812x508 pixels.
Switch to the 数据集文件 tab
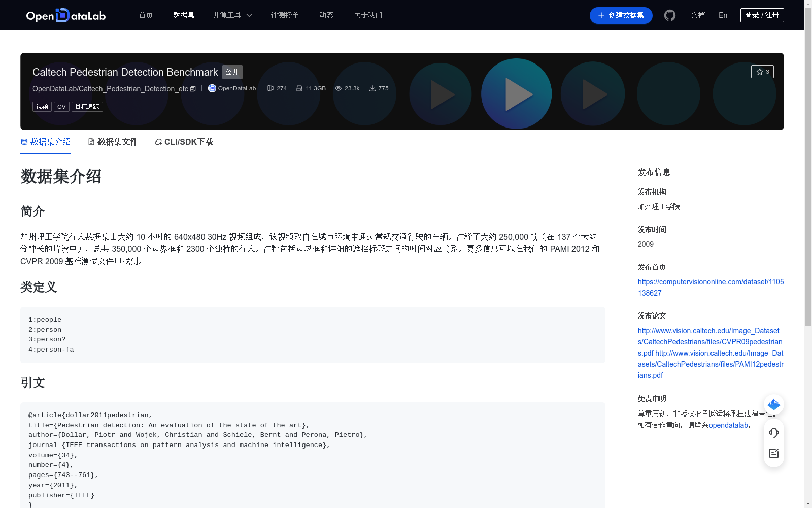[113, 142]
